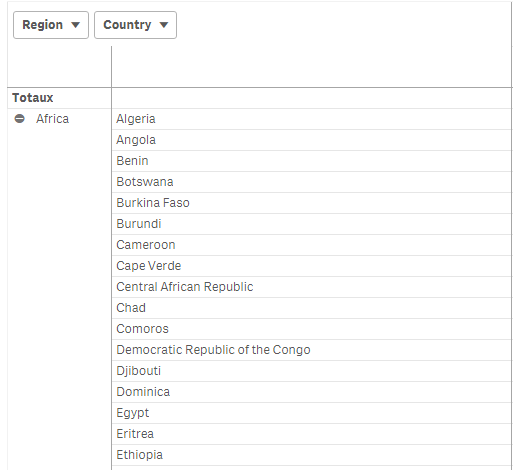Viewport: 513px width, 470px height.
Task: Click on Cameroon
Action: 146,245
